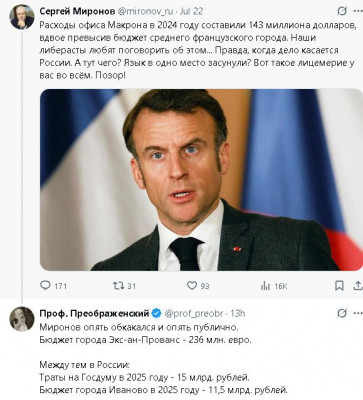Go to Сергей Миронов profile name
Screen dimensions: 363x400
77,11
